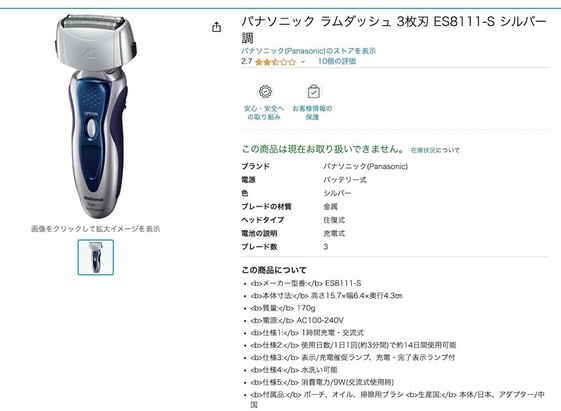The image size is (561, 411).
Task: Click the ブランド row value Panasonic
Action: 365,166
